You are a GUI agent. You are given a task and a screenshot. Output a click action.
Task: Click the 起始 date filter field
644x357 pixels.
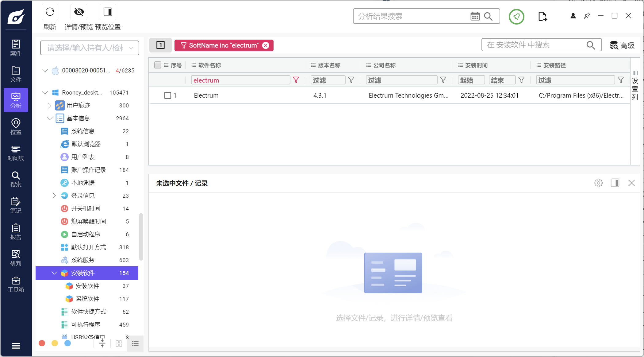(471, 80)
